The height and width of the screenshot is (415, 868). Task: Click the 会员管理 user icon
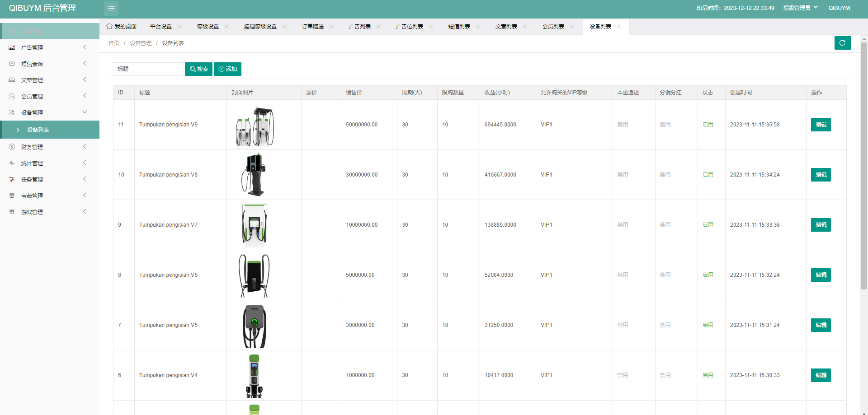(x=12, y=96)
